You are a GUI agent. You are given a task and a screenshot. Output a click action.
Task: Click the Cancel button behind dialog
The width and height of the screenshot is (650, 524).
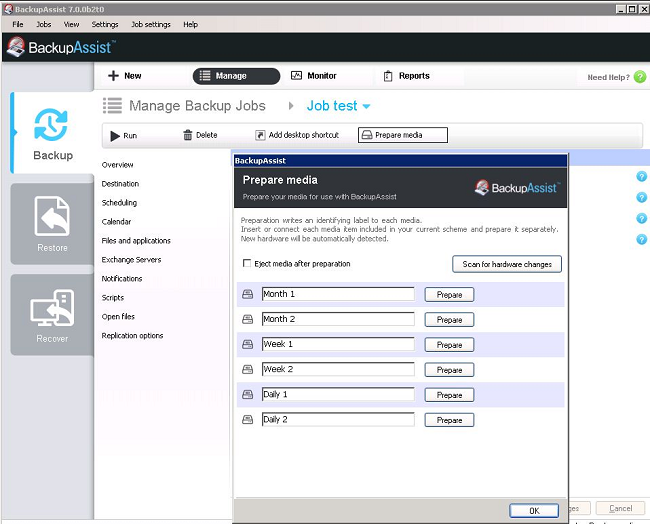click(621, 508)
